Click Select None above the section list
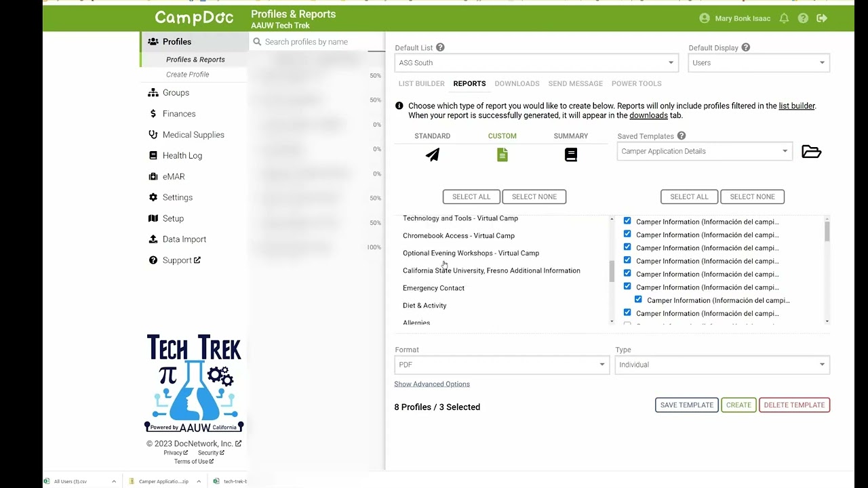This screenshot has height=488, width=868. 534,197
